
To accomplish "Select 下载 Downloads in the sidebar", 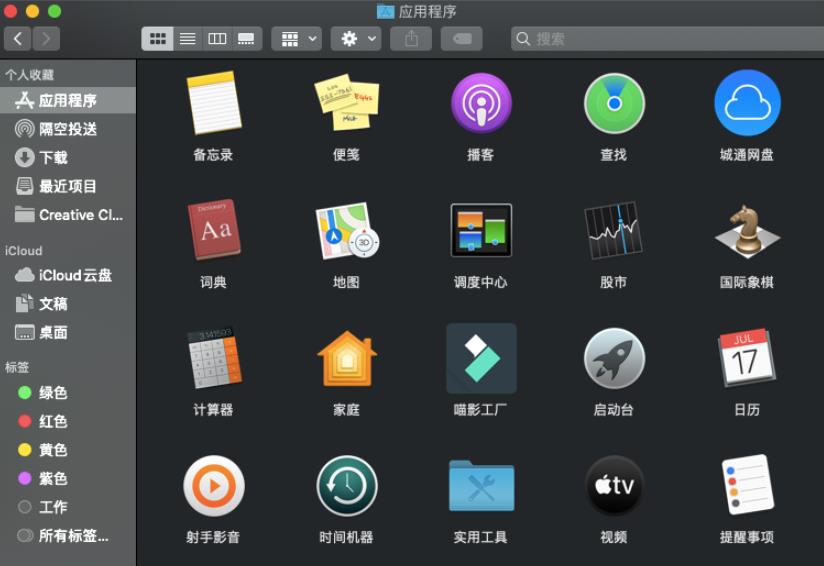I will (x=68, y=157).
